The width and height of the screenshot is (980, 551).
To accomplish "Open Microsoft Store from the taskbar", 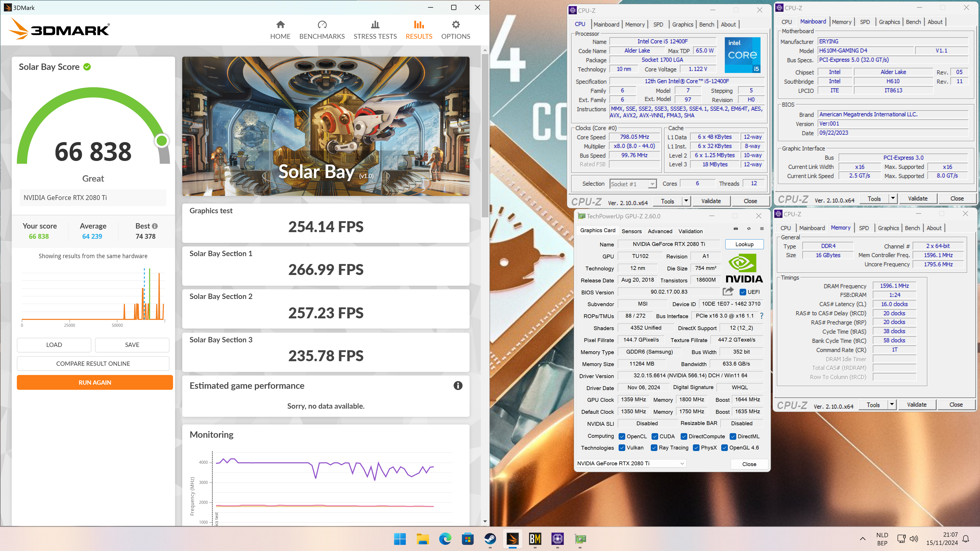I will tap(467, 539).
